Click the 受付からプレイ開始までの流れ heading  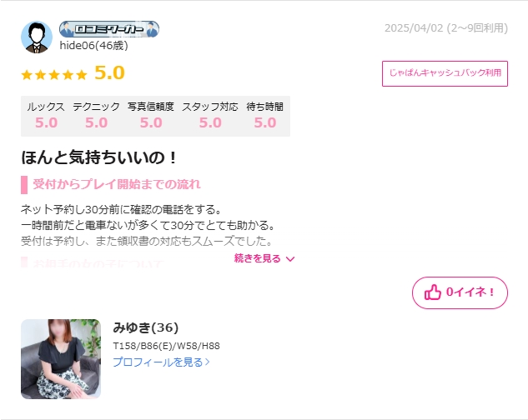click(117, 184)
